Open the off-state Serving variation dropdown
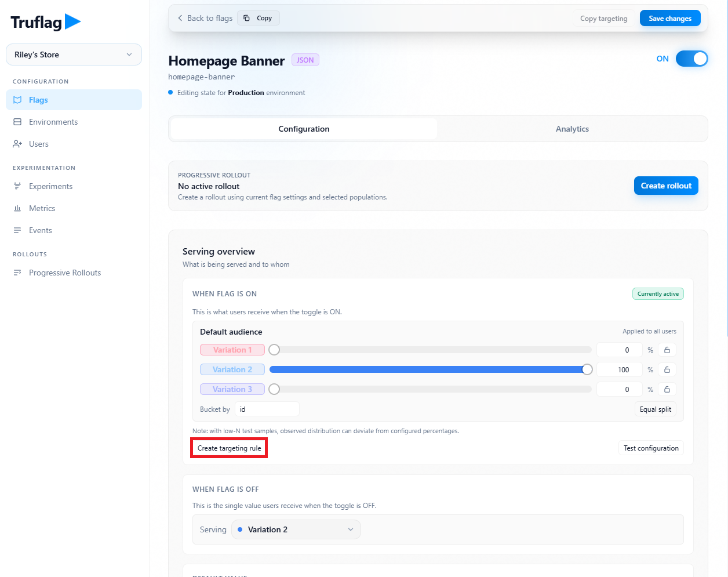The width and height of the screenshot is (728, 577). [x=296, y=529]
